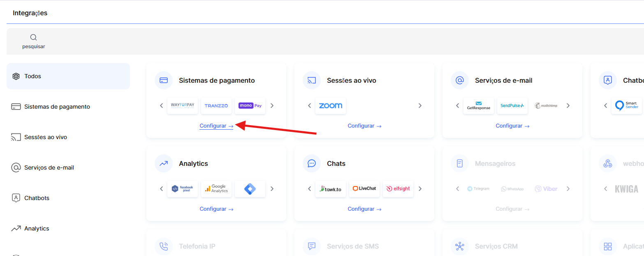Click Configurar under Analytics
The image size is (644, 256).
coord(216,209)
